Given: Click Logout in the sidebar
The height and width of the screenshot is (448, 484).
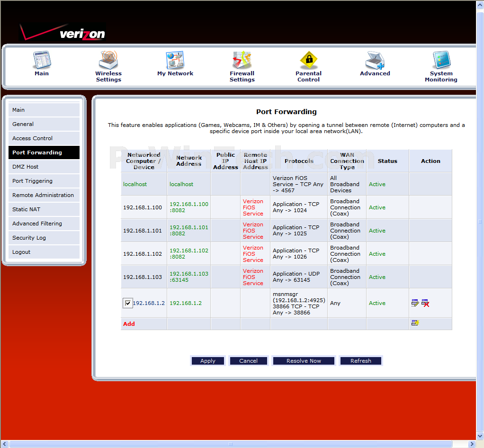Looking at the screenshot, I should [44, 252].
